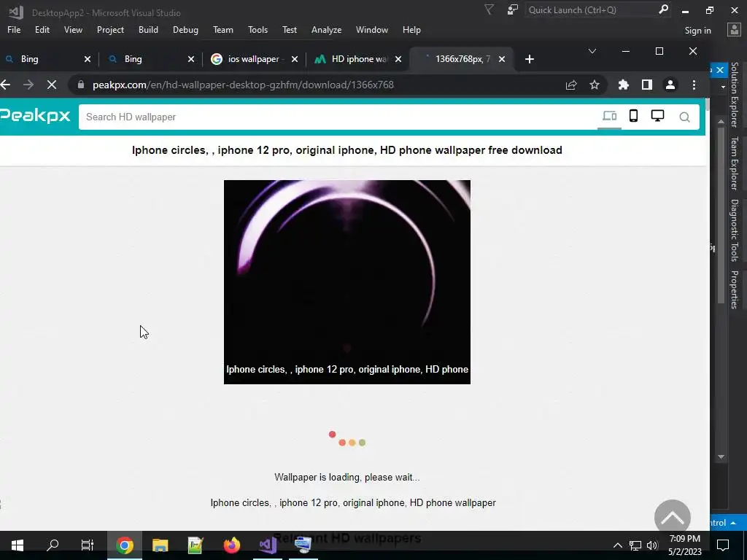Click the Search HD wallpaper field
This screenshot has width=747, height=560.
(338, 117)
